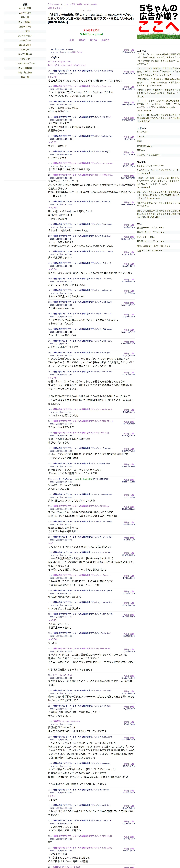This screenshot has width=180, height=868.
Task: Open the 競輪実況★1611 thread
Action: pyautogui.click(x=144, y=146)
